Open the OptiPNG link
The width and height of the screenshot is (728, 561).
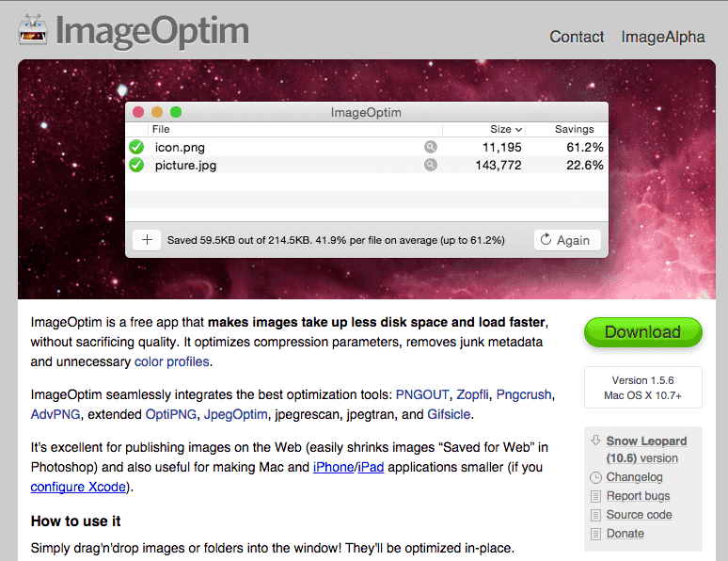click(x=171, y=414)
